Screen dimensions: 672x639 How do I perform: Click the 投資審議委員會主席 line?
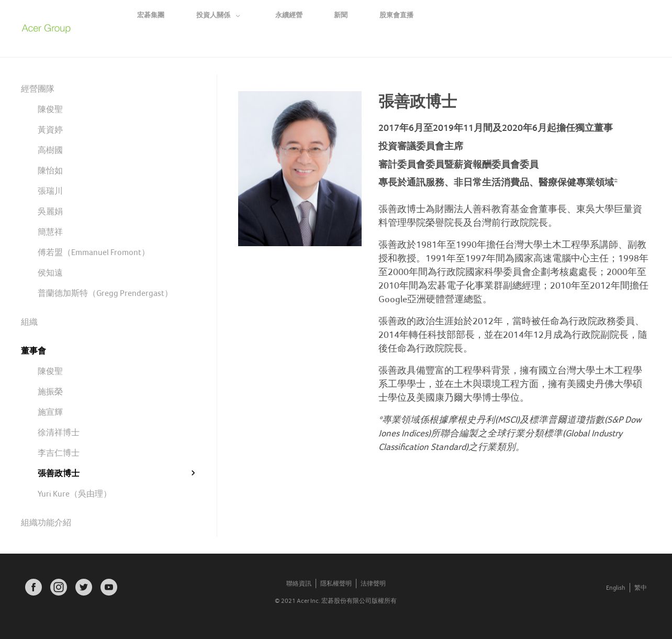pyautogui.click(x=421, y=146)
